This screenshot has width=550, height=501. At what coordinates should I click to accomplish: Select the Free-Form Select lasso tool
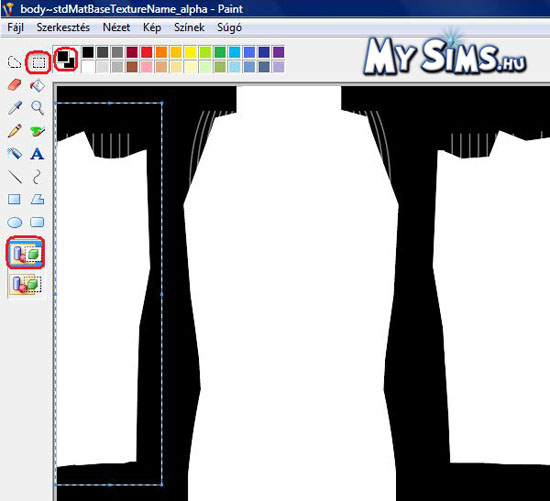pyautogui.click(x=15, y=62)
